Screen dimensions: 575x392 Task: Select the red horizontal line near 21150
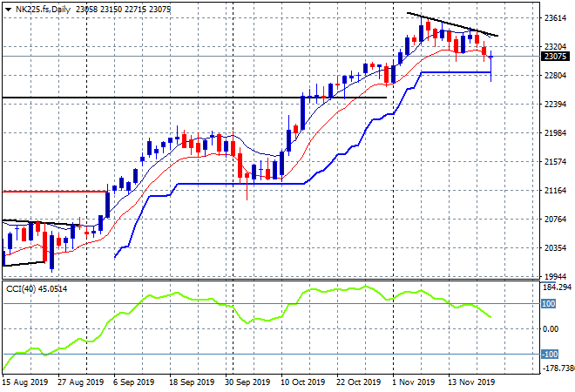tap(54, 192)
